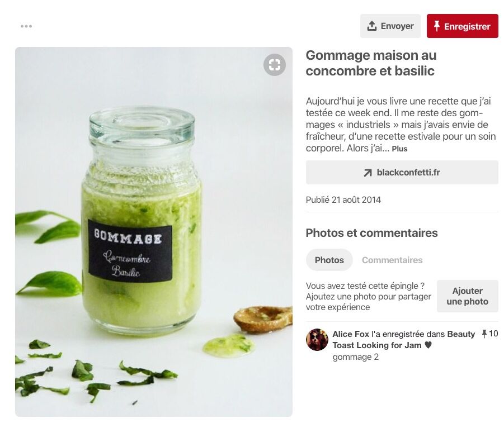Viewport: 504px width, 423px height.
Task: Click the external link arrow beside blackconfetti.fr
Action: point(368,173)
